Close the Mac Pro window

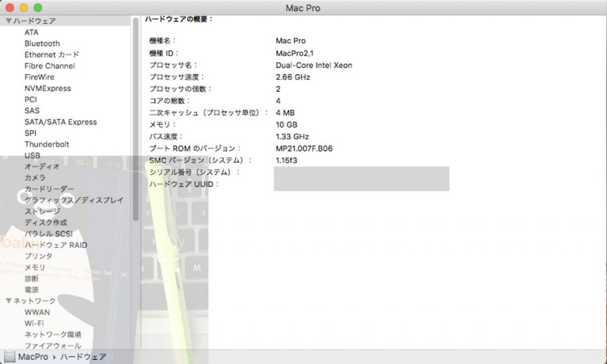coord(9,7)
